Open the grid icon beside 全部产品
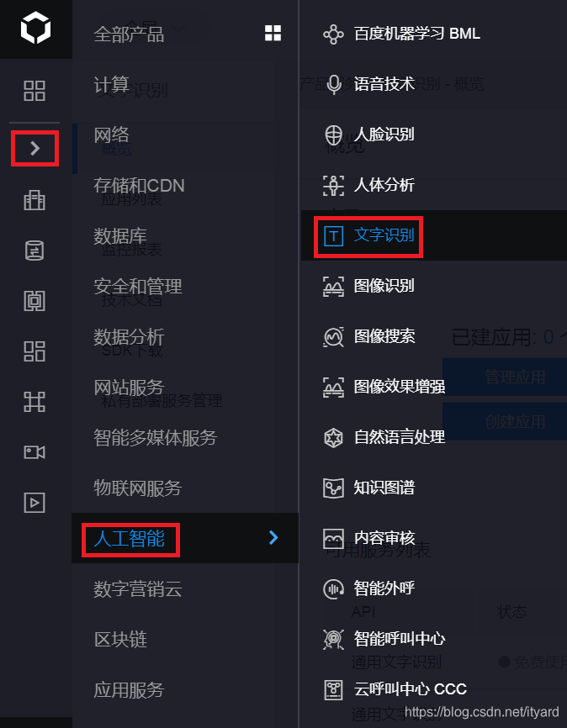Image resolution: width=567 pixels, height=728 pixels. (273, 33)
